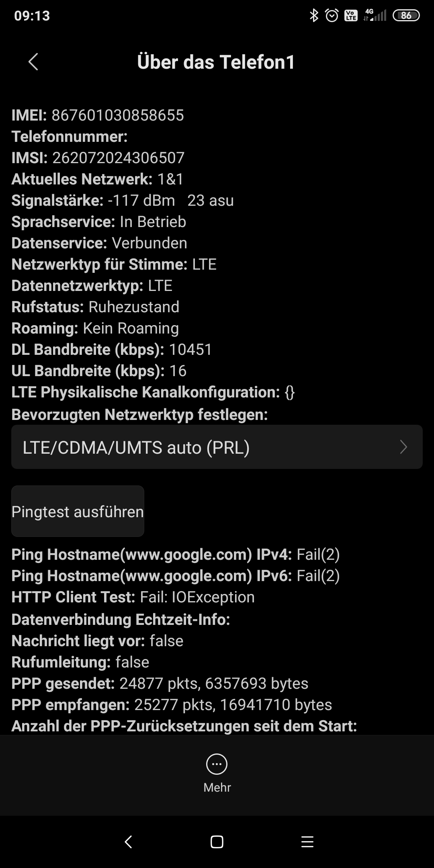Tap the 4G signal strength indicator
The image size is (434, 868).
pos(375,15)
